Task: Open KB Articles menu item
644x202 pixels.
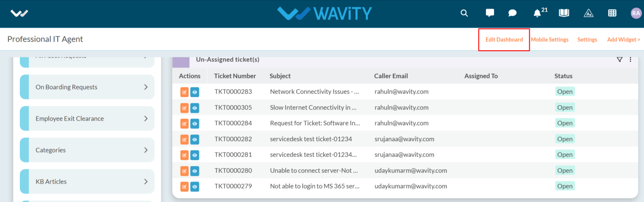Action: click(87, 181)
